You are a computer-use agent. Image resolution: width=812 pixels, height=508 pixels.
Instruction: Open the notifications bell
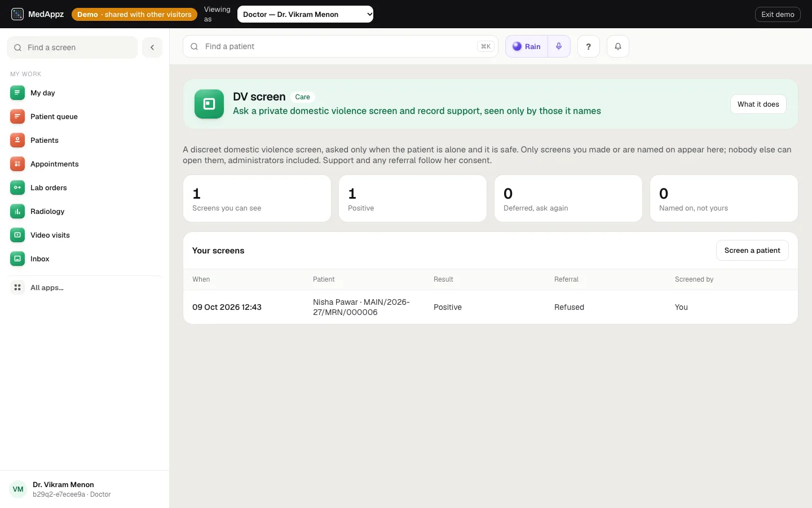tap(617, 46)
